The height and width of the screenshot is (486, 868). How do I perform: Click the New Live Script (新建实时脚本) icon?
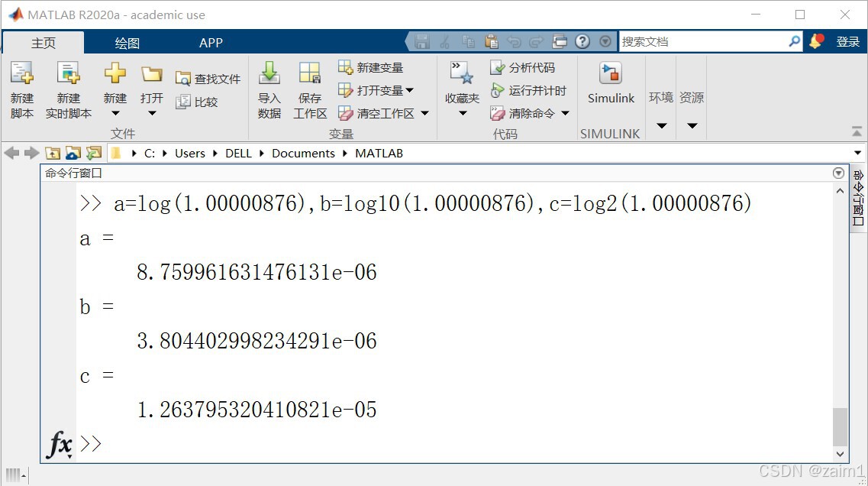(68, 73)
